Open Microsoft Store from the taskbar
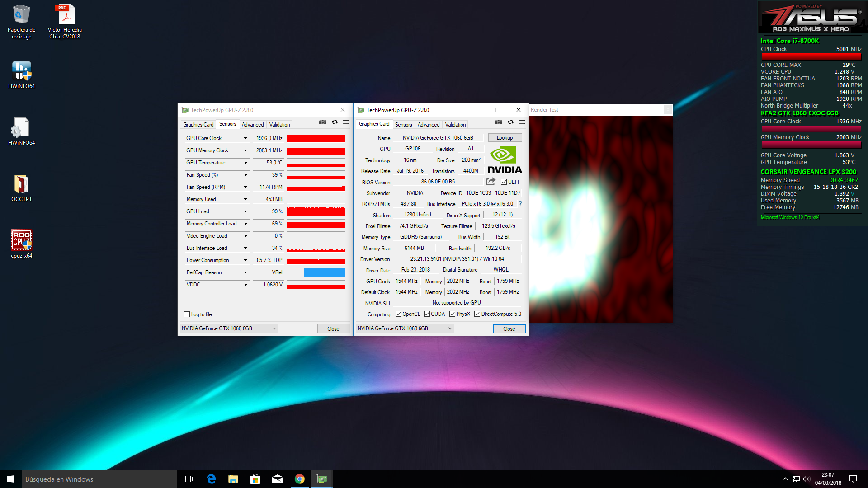Screen dimensions: 868x488 (x=255, y=479)
